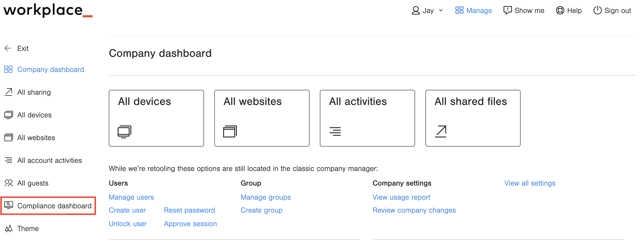Click the workplace logo
Viewport: 644px width, 244px height.
click(x=48, y=11)
